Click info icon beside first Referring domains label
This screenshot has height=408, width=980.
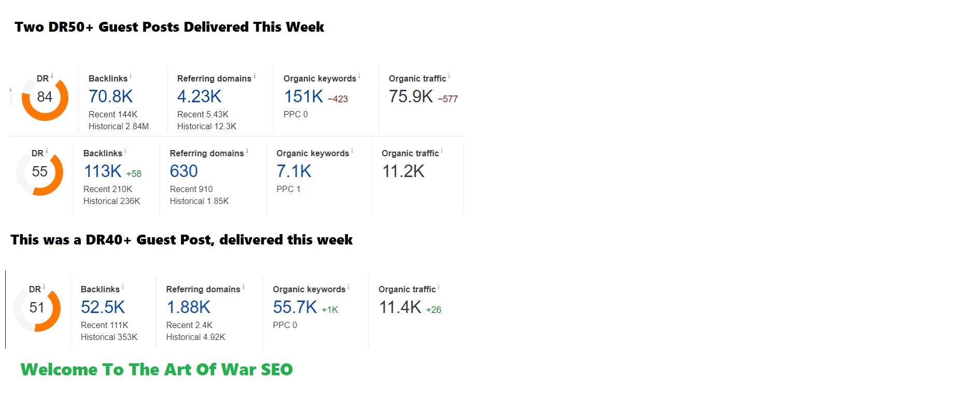click(255, 76)
